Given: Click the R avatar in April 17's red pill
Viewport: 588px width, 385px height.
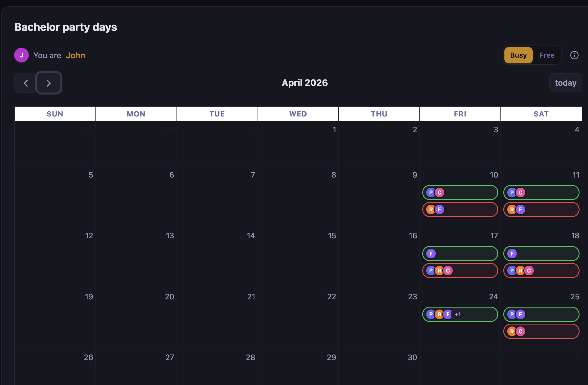Looking at the screenshot, I should 439,271.
